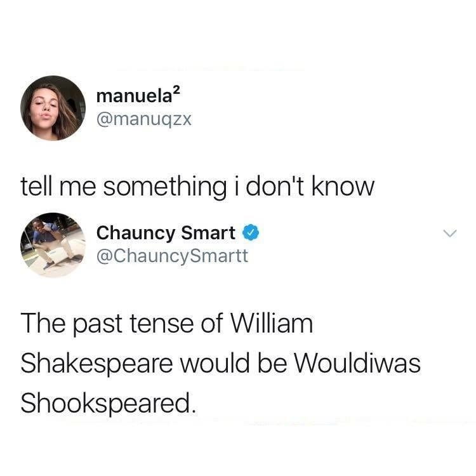
Task: Expand the tweet options chevron
Action: [449, 233]
